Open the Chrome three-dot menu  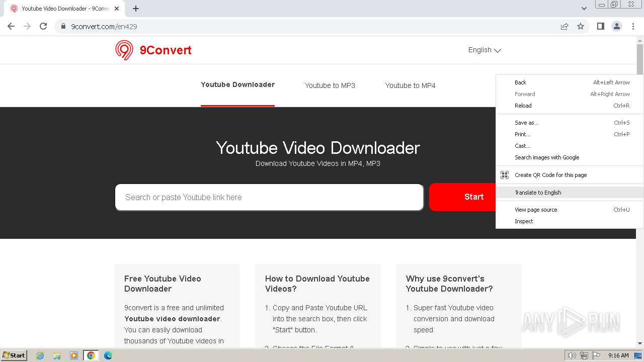coord(633,26)
